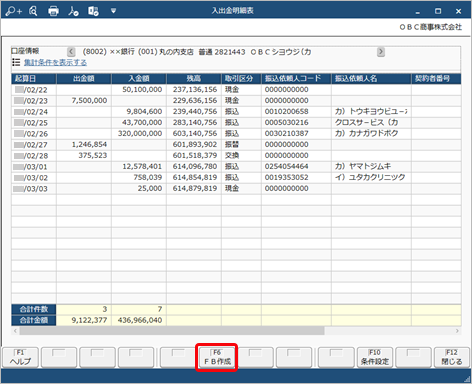Click the zoom-in magnifier toolbar icon
This screenshot has width=472, height=384.
pyautogui.click(x=13, y=11)
